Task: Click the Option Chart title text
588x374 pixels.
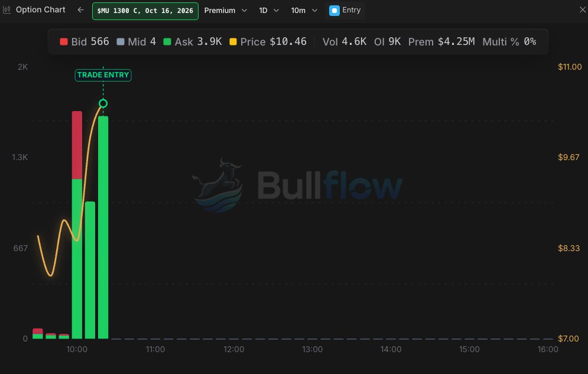Action: click(41, 9)
